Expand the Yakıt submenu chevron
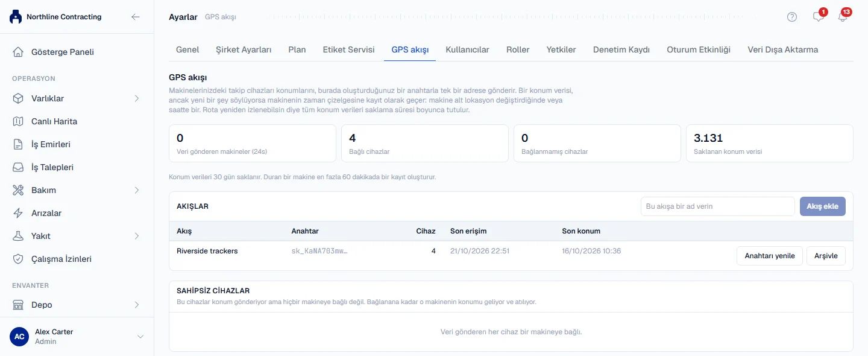The height and width of the screenshot is (356, 868). point(137,236)
